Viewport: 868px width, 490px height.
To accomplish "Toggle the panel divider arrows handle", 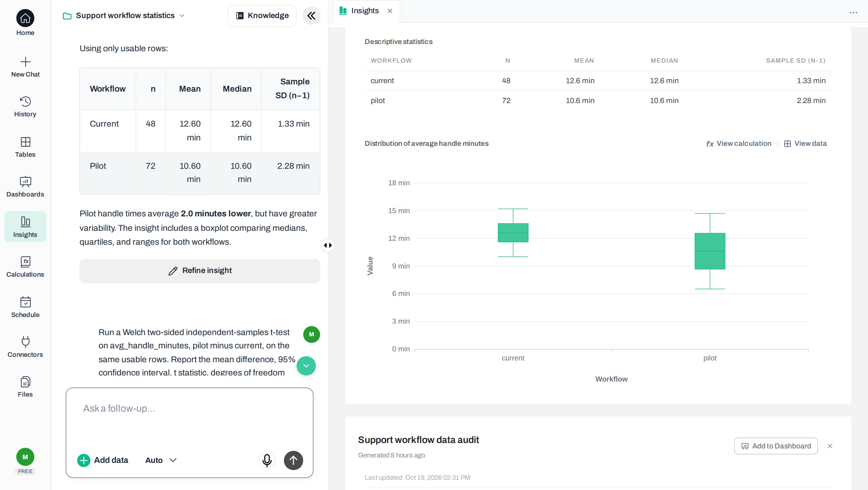I will coord(328,245).
